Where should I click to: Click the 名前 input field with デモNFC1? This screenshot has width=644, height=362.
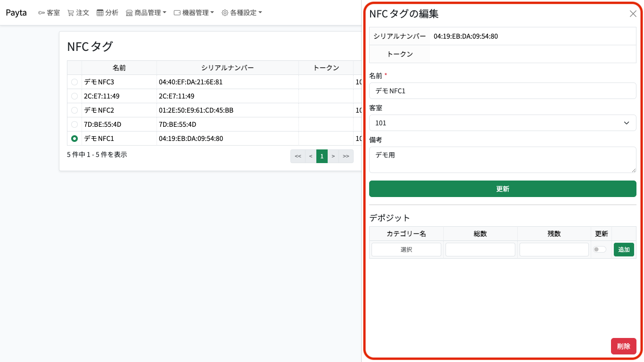503,91
